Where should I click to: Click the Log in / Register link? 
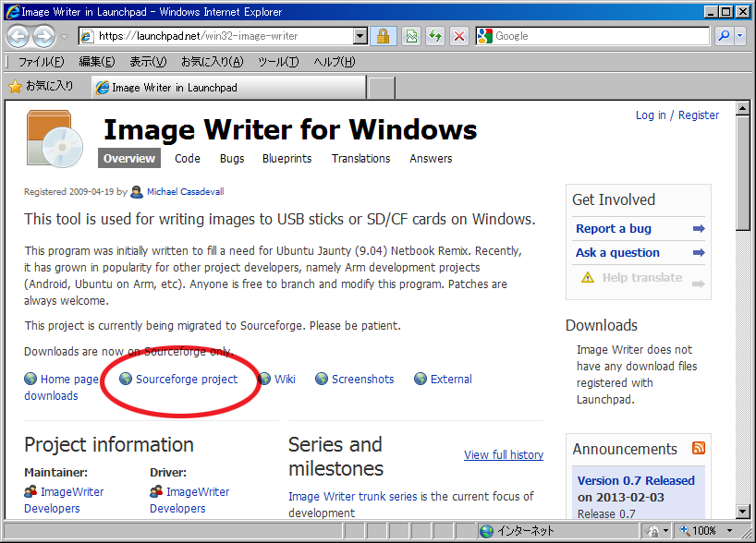pos(677,115)
